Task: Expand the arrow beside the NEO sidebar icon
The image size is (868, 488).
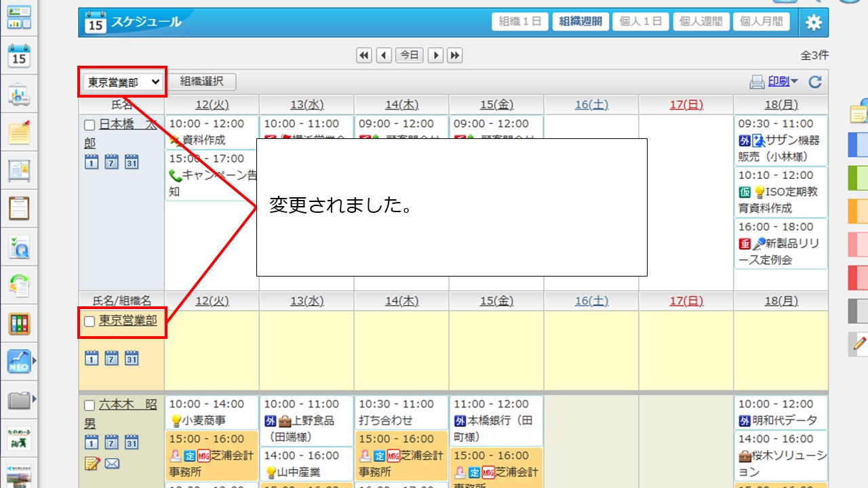Action: [x=35, y=362]
